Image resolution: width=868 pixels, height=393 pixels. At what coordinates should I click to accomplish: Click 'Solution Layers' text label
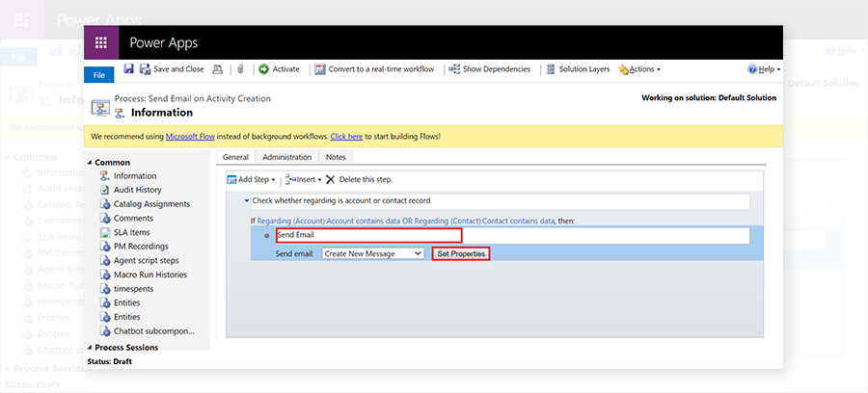[584, 69]
